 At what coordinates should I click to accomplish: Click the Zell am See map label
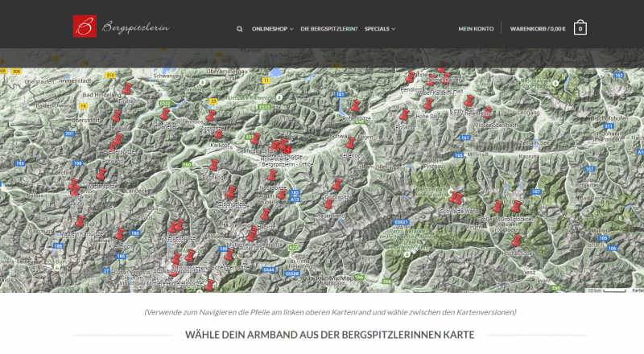tap(535, 143)
